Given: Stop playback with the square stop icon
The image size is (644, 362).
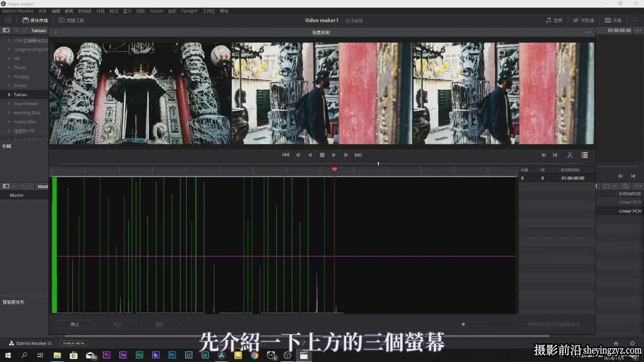Looking at the screenshot, I should pyautogui.click(x=322, y=155).
